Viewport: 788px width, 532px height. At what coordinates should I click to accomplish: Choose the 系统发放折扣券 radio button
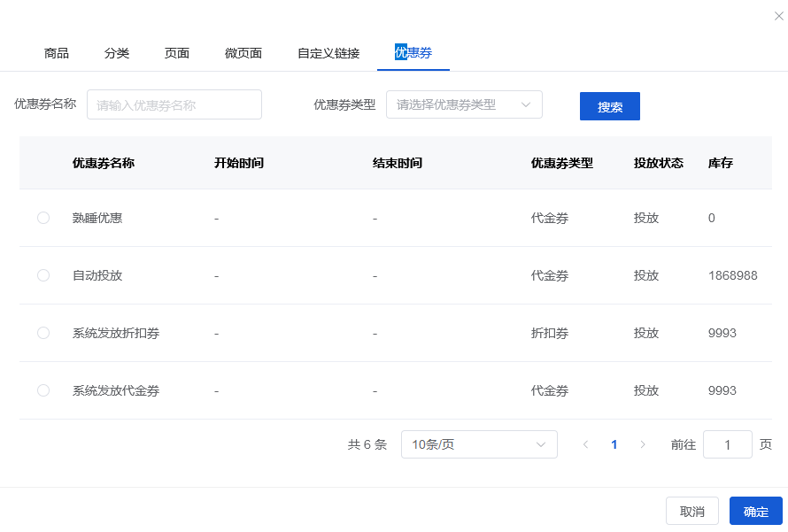coord(43,333)
